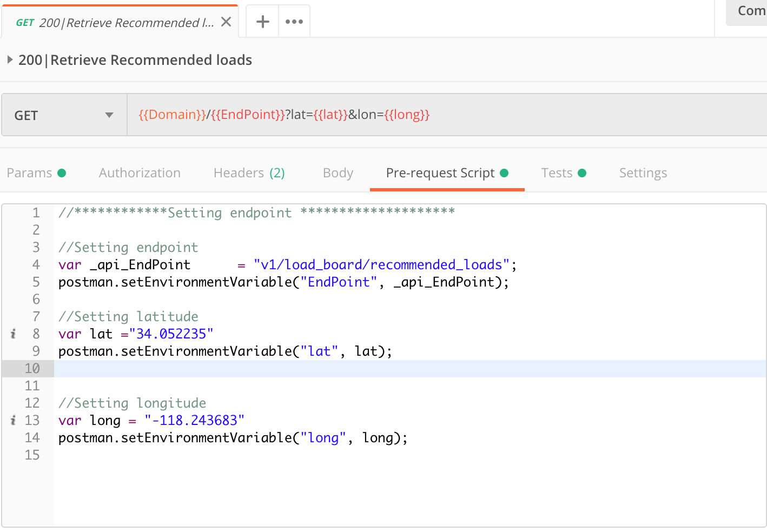Switch to the Authorization tab
Image resolution: width=767 pixels, height=532 pixels.
pyautogui.click(x=140, y=173)
